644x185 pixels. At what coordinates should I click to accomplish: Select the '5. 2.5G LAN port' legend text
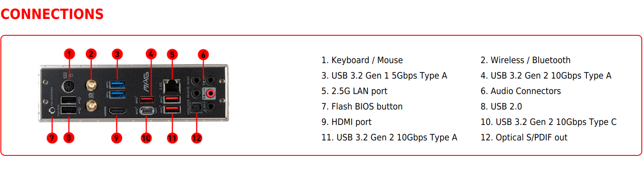pos(354,91)
